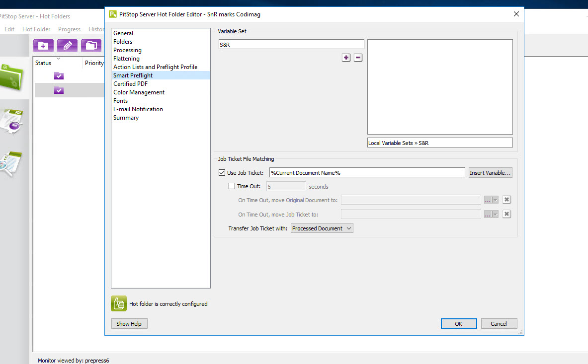Select Fonts category
The image size is (588, 364).
[x=120, y=101]
